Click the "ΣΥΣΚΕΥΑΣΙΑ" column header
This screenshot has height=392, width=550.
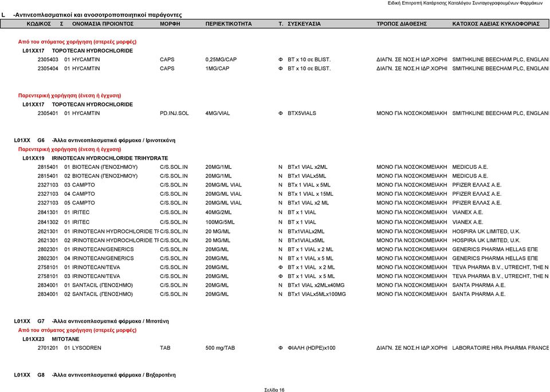coord(304,24)
